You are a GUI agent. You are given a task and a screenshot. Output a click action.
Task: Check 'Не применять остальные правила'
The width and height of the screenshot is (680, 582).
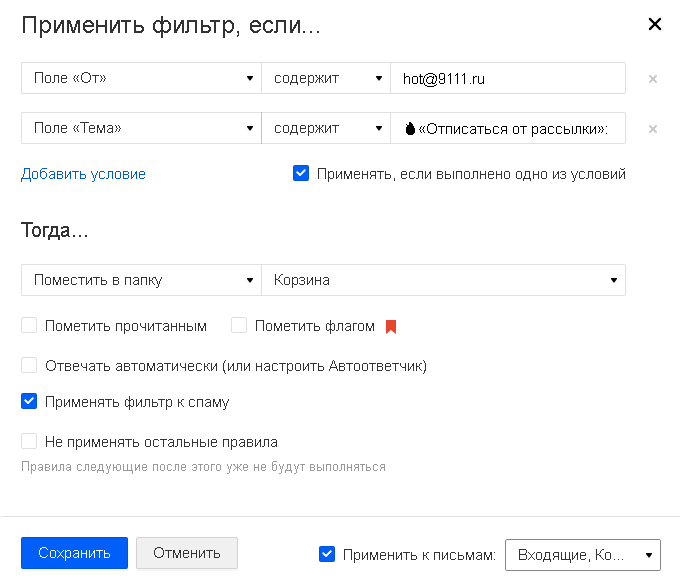point(29,441)
